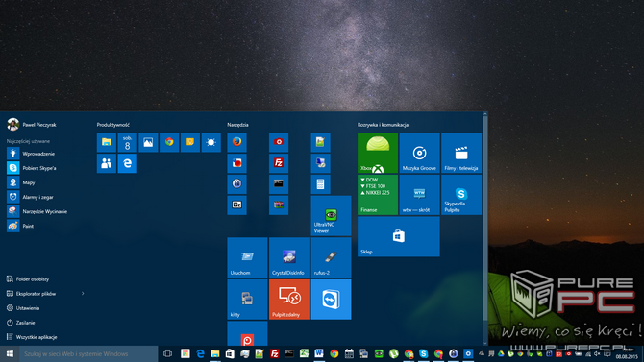Open Microsoft Edge from the taskbar
Screen dimensions: 644x362
tap(201, 353)
